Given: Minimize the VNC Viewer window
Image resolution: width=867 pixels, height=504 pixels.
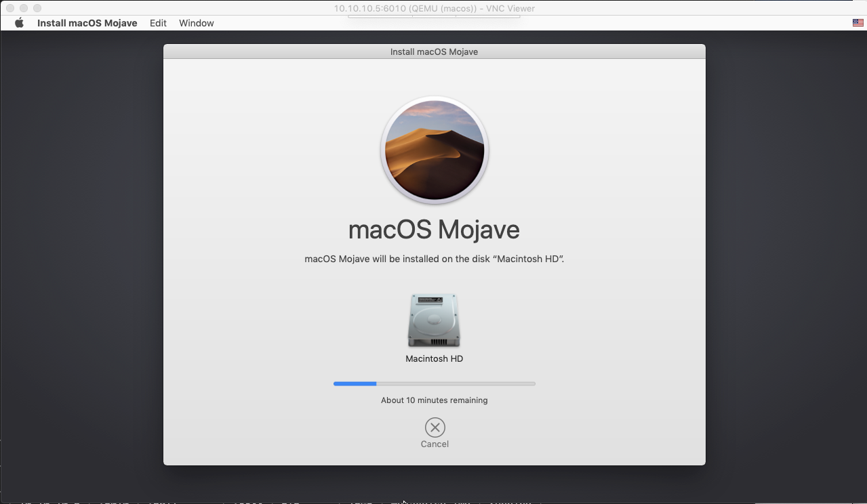Looking at the screenshot, I should tap(23, 8).
